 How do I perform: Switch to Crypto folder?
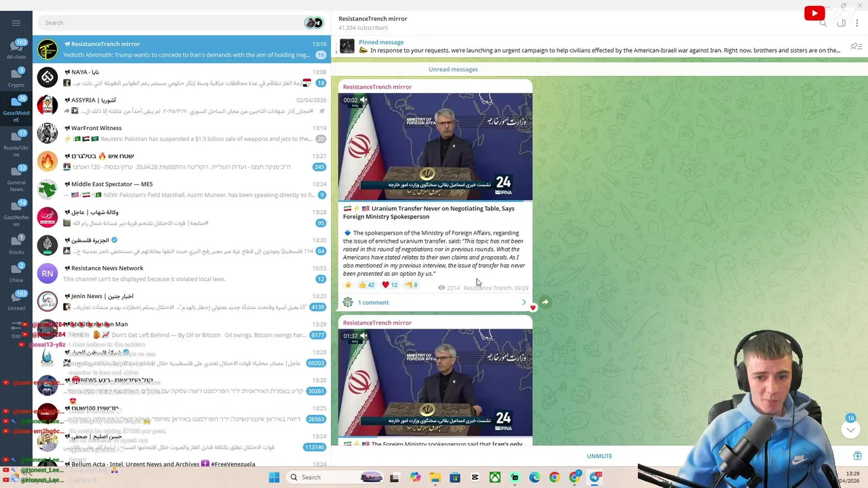point(16,77)
